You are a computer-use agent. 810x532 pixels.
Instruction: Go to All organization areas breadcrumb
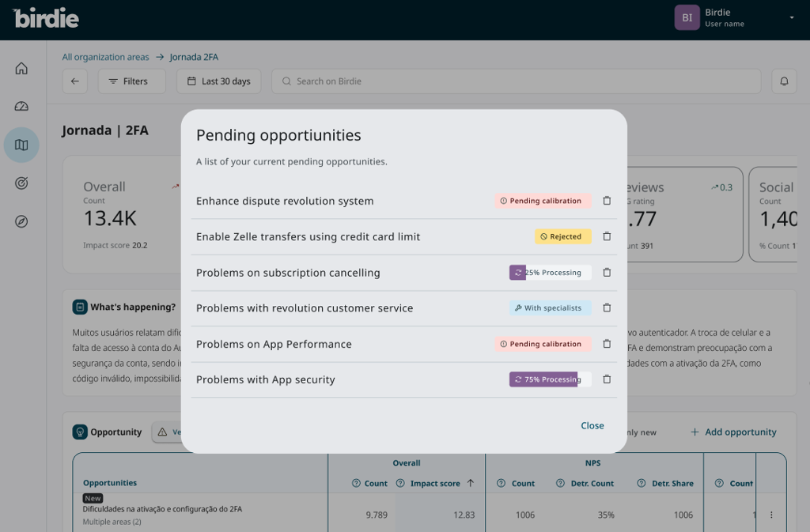click(105, 57)
